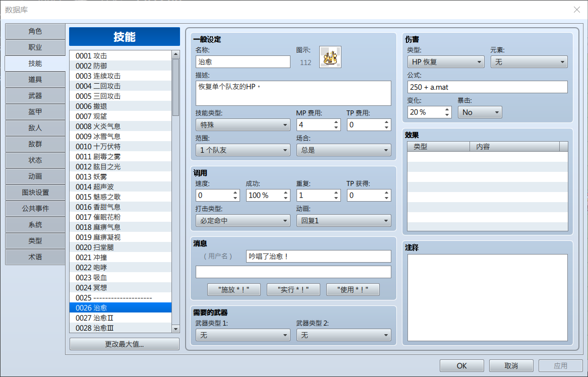Click the empty second message line field
This screenshot has height=377, width=588.
pyautogui.click(x=293, y=272)
